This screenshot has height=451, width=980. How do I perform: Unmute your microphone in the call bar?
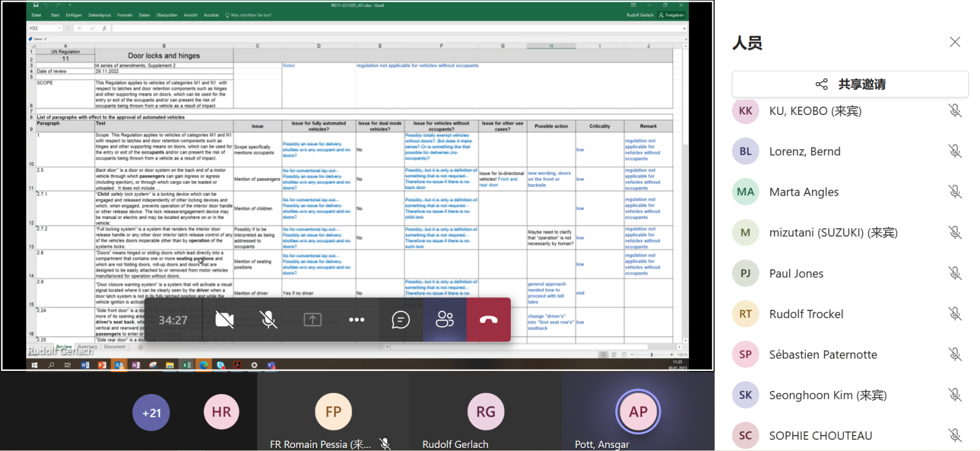268,319
